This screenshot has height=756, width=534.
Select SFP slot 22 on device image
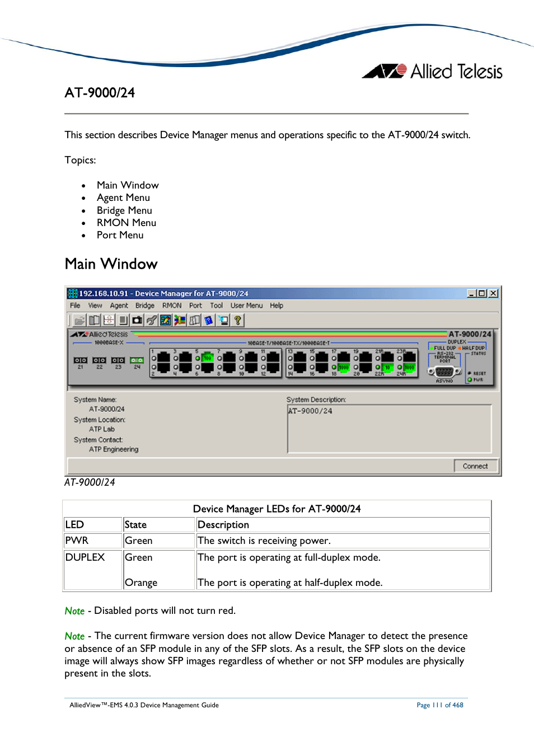click(99, 360)
